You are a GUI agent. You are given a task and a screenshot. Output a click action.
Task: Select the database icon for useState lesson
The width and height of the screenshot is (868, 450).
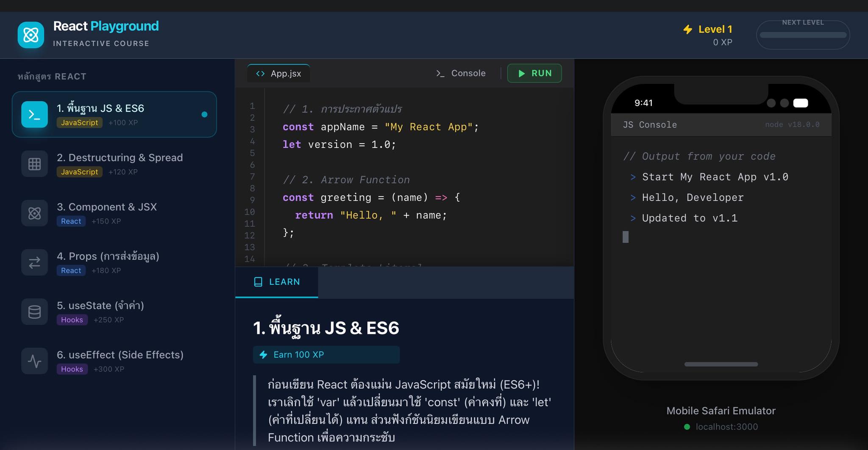(x=34, y=312)
